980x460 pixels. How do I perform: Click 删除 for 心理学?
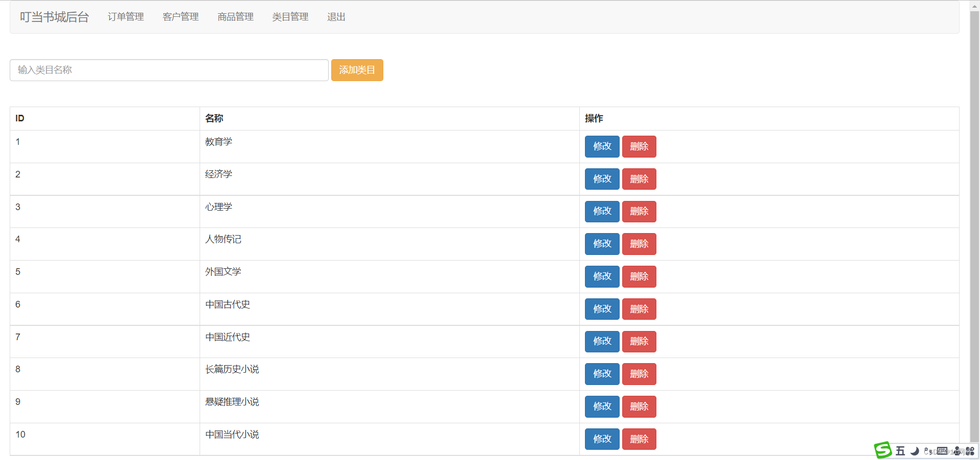coord(639,211)
